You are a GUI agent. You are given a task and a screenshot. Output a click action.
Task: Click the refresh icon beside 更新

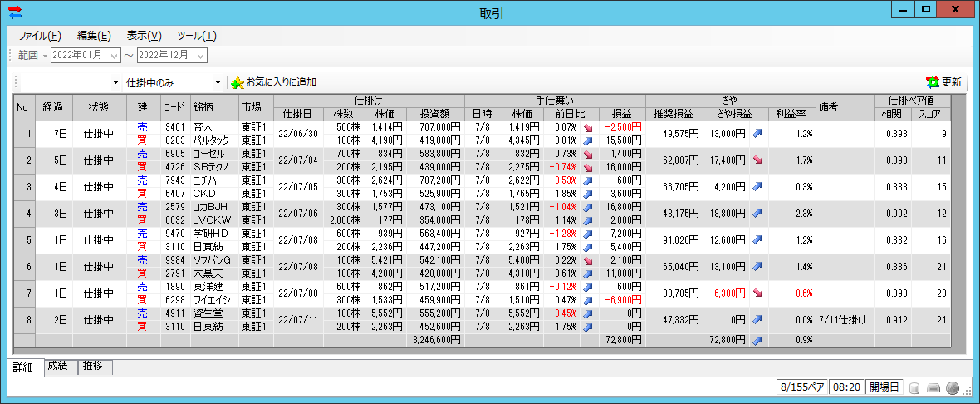[x=933, y=83]
